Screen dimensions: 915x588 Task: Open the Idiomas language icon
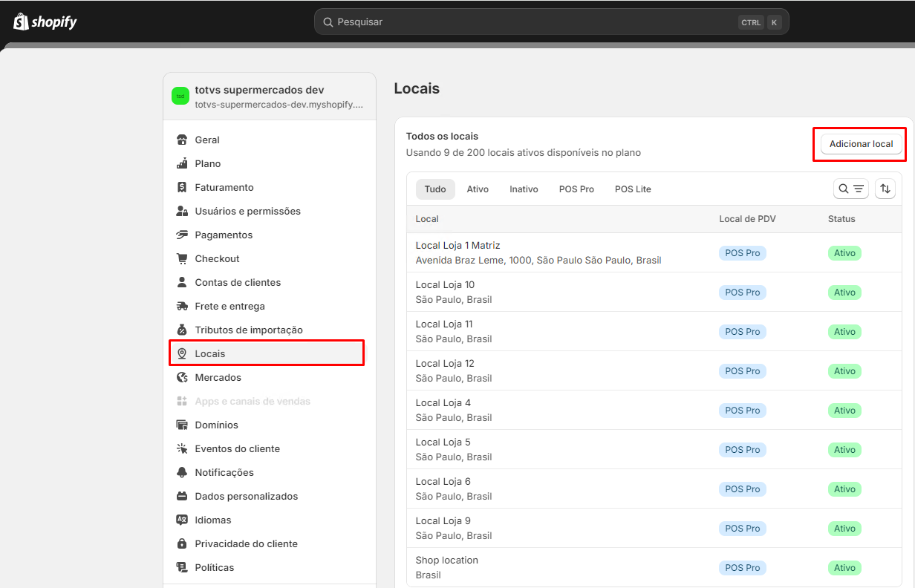click(x=182, y=520)
